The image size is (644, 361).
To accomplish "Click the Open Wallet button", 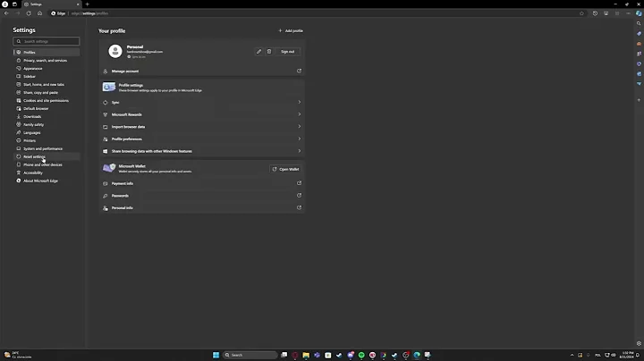I will 286,169.
